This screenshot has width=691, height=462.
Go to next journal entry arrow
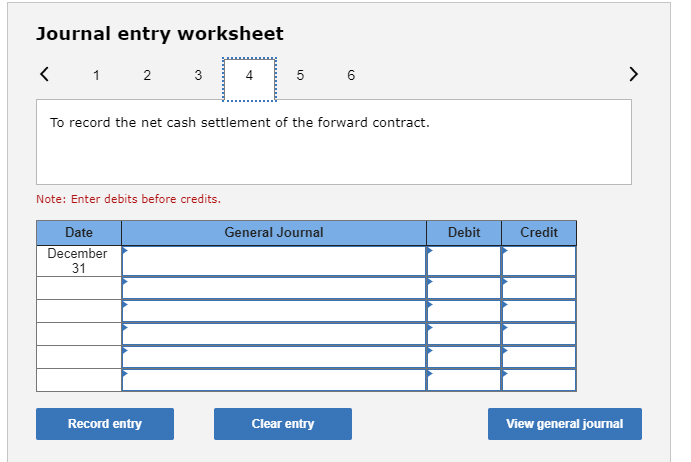(x=633, y=74)
